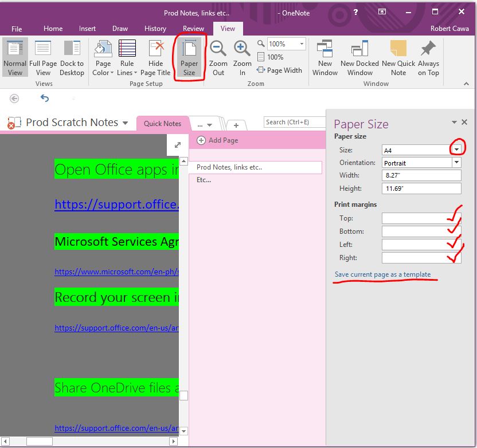Open OneNote Help question mark
This screenshot has width=477, height=448.
click(355, 12)
